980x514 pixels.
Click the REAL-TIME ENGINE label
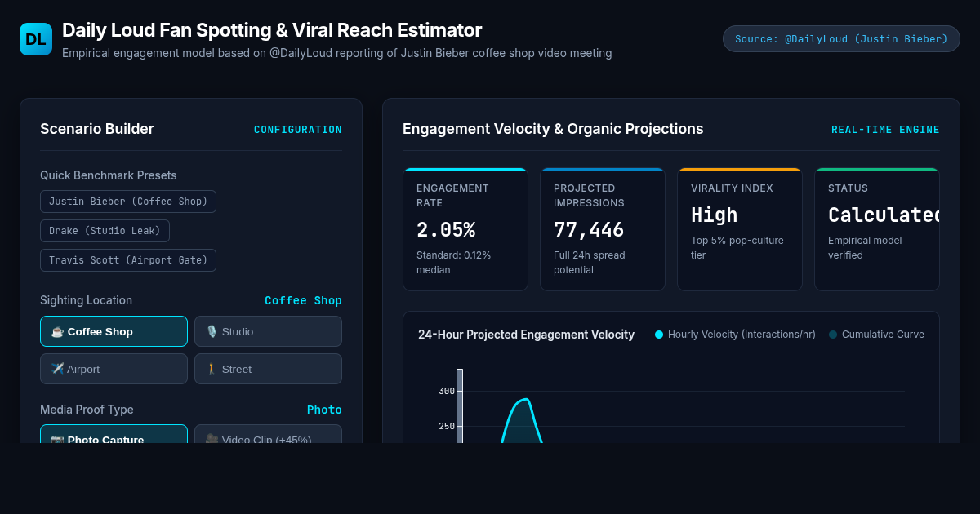(x=885, y=130)
